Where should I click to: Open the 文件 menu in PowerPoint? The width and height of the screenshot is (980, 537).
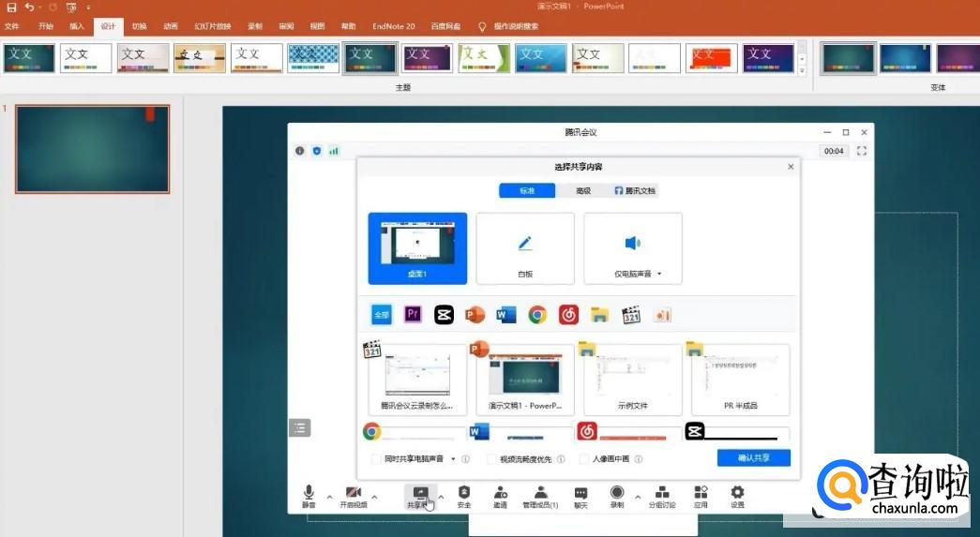[x=11, y=26]
